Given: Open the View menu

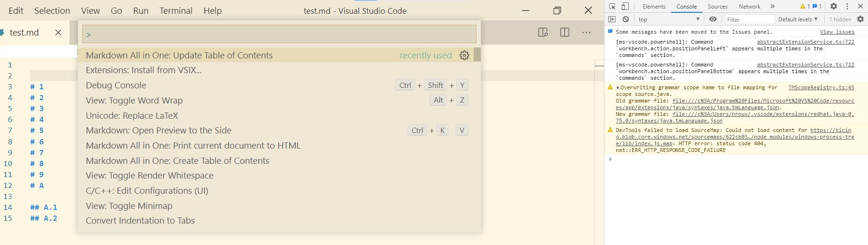Looking at the screenshot, I should (x=90, y=10).
